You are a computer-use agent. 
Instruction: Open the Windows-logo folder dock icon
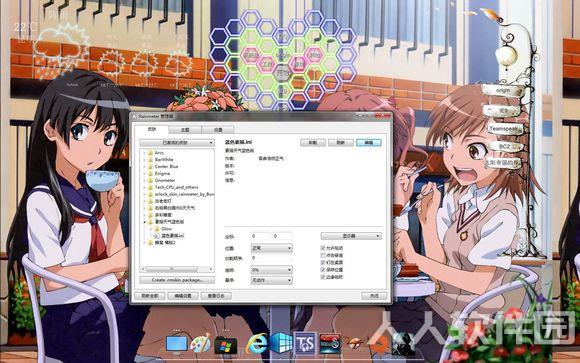[226, 344]
